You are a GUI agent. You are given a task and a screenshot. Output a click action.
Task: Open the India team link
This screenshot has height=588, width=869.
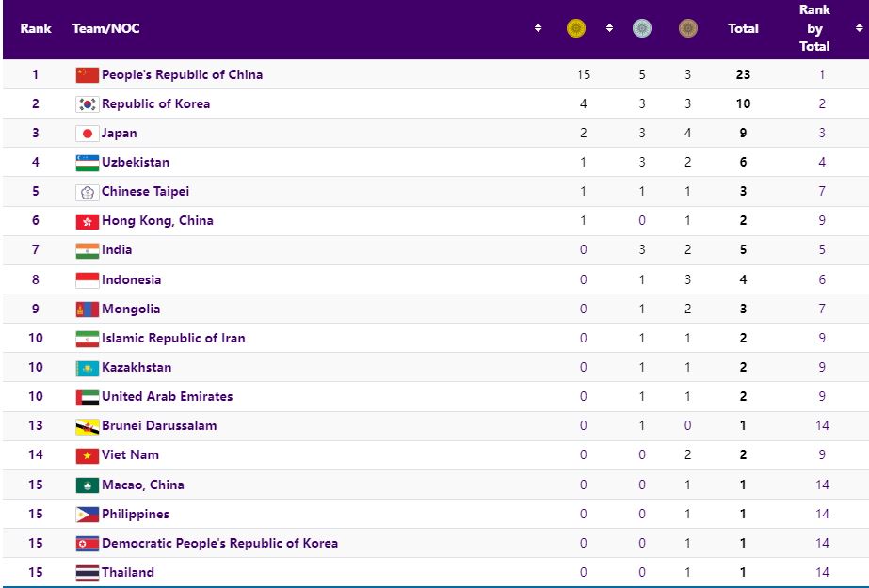point(117,249)
